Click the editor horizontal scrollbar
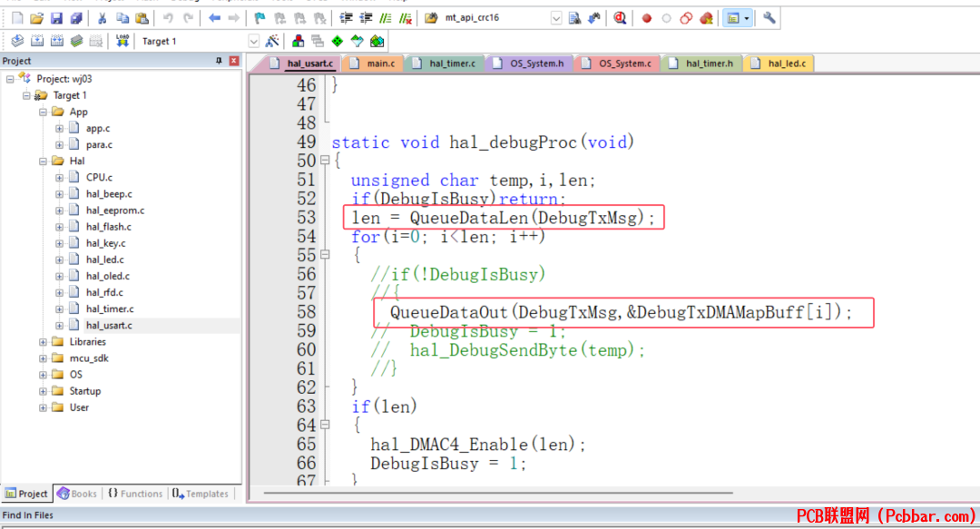The width and height of the screenshot is (980, 529). pyautogui.click(x=498, y=493)
